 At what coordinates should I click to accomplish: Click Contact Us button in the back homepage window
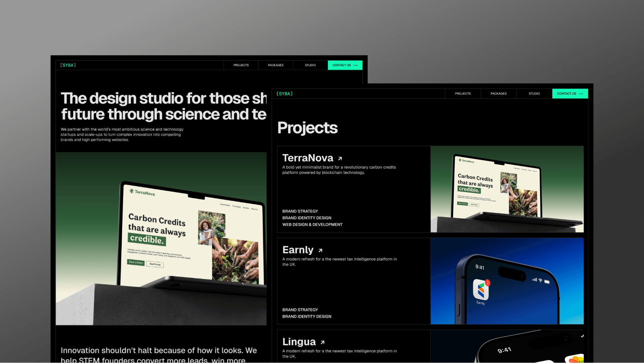(x=345, y=65)
